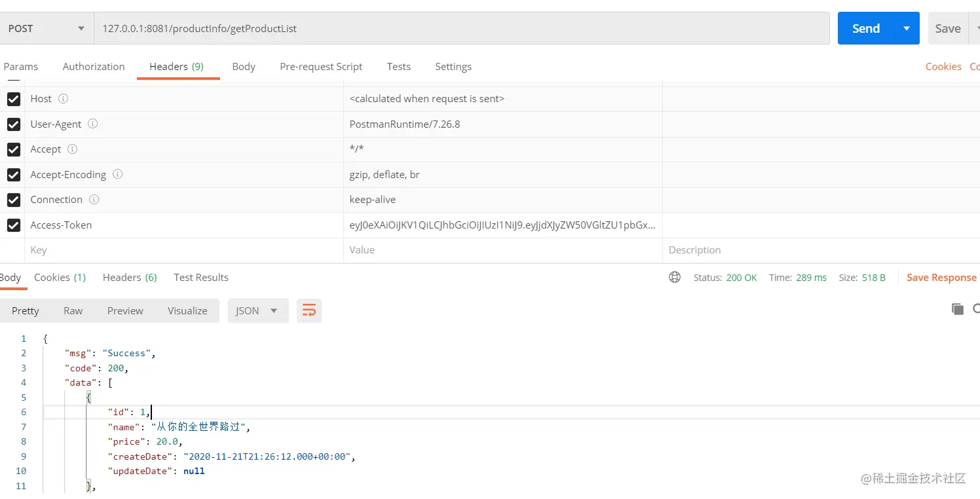Select Raw view

click(73, 310)
